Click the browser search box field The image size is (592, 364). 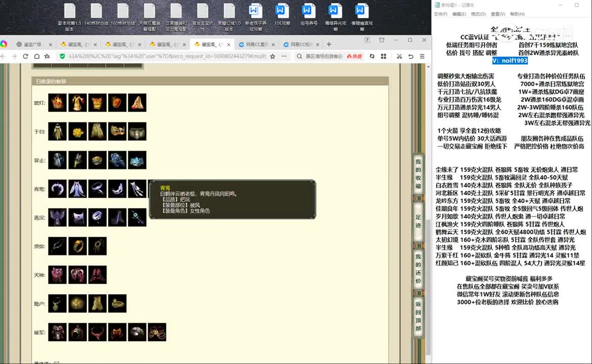tap(324, 56)
